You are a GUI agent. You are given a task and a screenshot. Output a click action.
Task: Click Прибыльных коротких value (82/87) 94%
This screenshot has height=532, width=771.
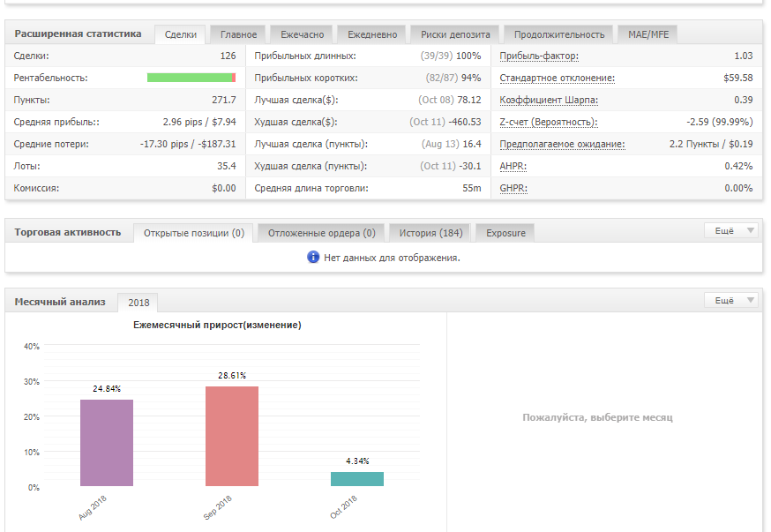coord(453,78)
